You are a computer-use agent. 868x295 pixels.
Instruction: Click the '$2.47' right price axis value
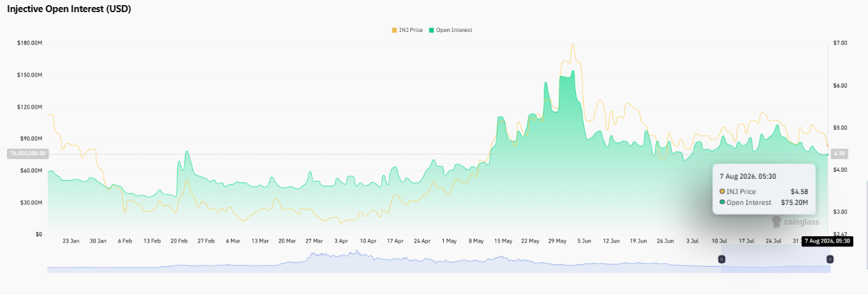click(x=840, y=234)
